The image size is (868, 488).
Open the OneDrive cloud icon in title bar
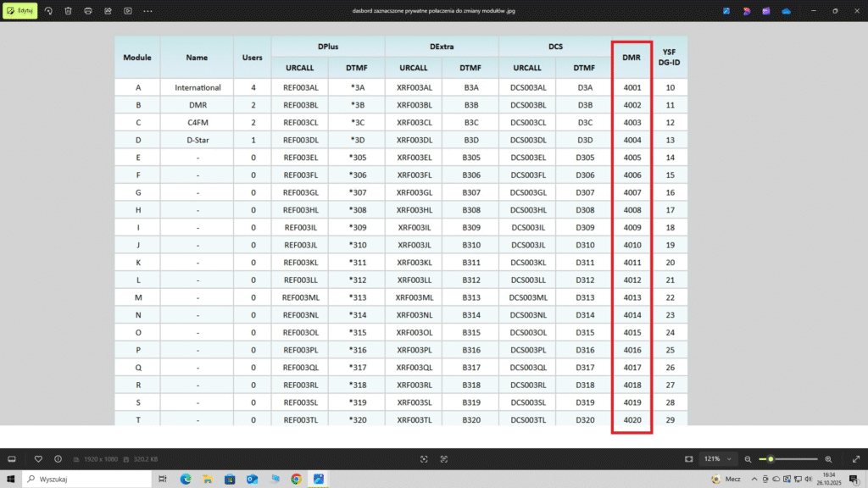pyautogui.click(x=786, y=11)
